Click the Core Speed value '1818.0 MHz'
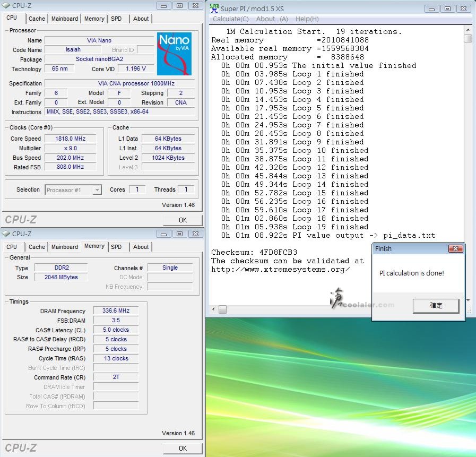 pos(70,139)
